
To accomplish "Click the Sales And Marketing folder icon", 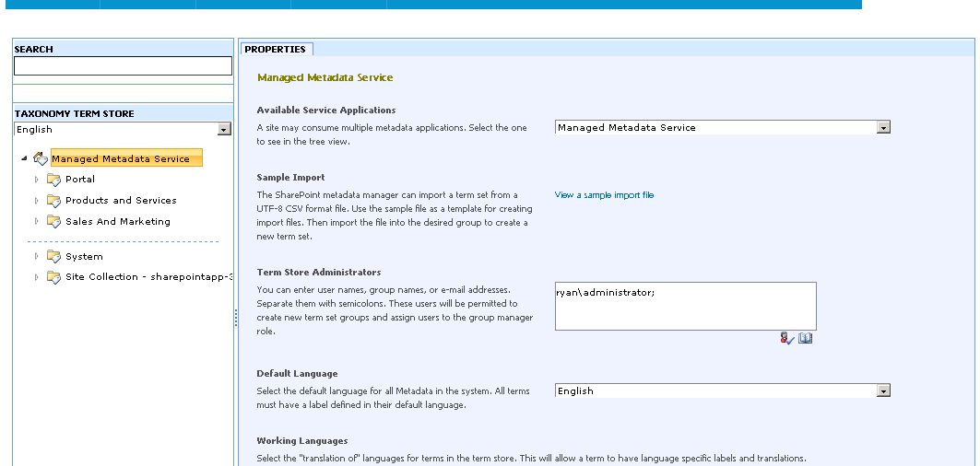I will coord(53,222).
